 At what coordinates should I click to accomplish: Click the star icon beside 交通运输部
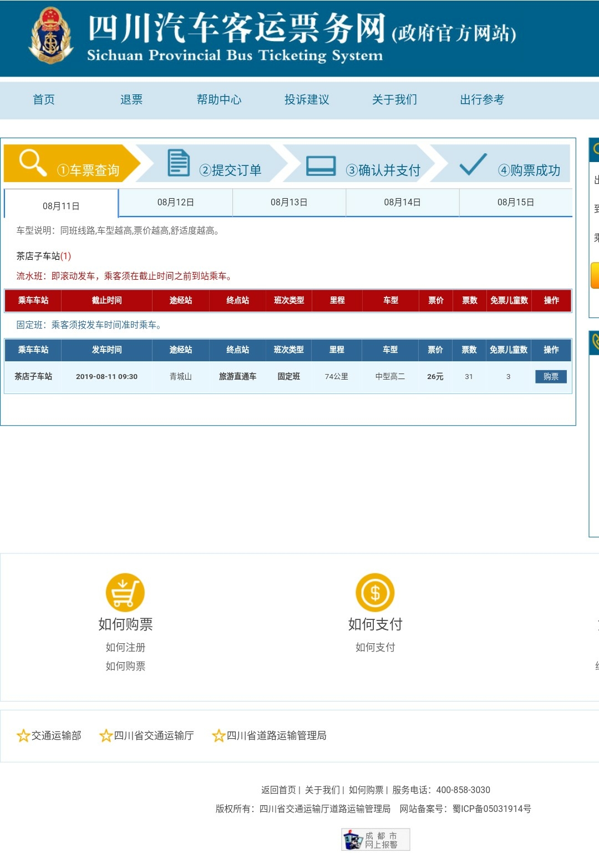point(23,736)
